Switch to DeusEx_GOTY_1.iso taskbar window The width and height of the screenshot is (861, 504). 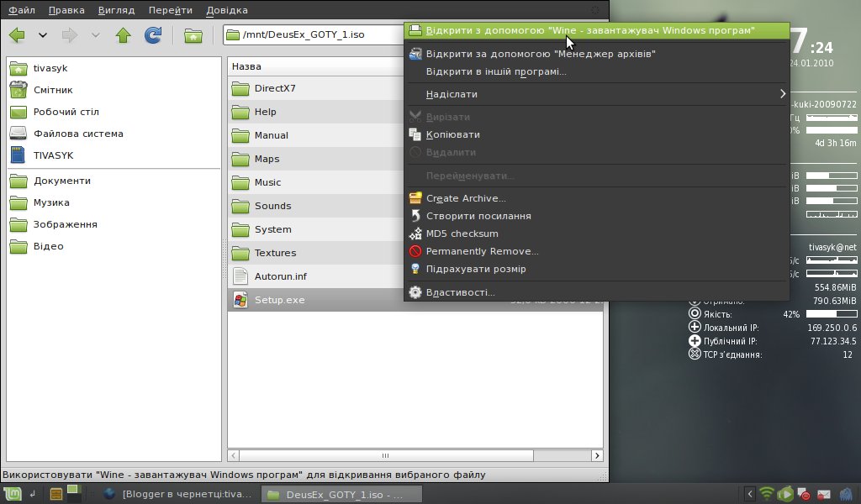tap(341, 494)
